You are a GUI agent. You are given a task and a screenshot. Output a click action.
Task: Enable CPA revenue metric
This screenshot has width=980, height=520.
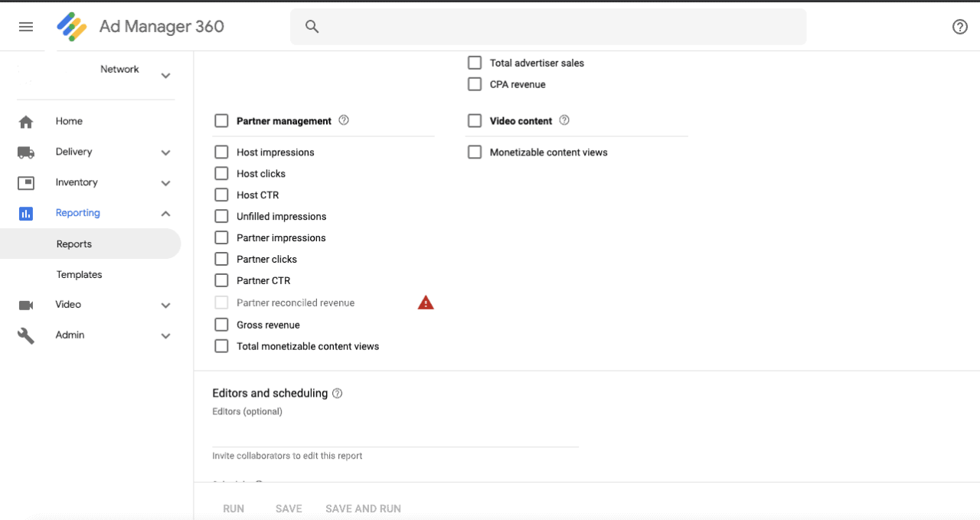pyautogui.click(x=474, y=84)
